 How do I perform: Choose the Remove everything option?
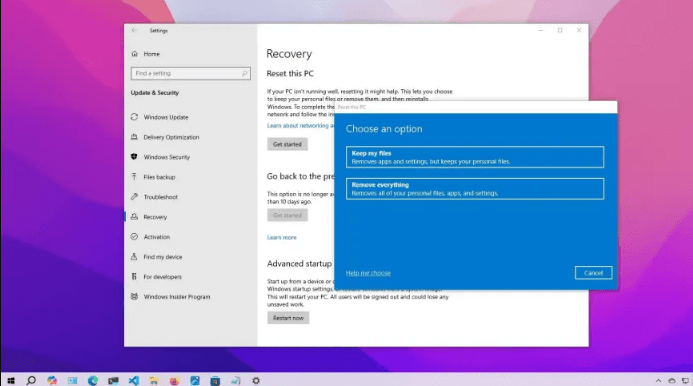pos(475,189)
